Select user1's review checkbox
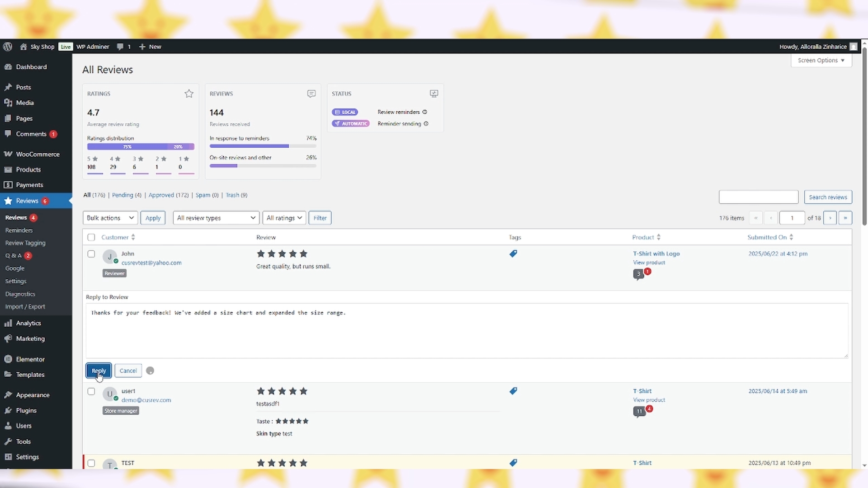This screenshot has width=868, height=488. click(x=91, y=391)
